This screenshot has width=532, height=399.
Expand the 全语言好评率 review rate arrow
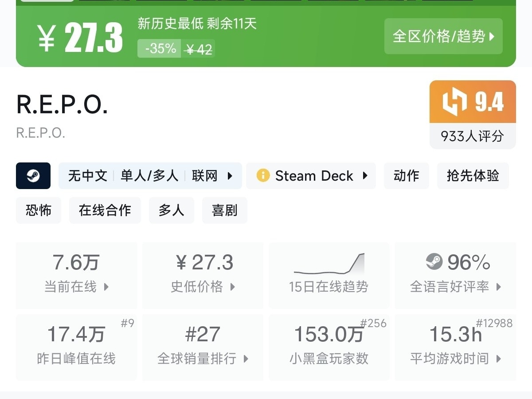499,287
